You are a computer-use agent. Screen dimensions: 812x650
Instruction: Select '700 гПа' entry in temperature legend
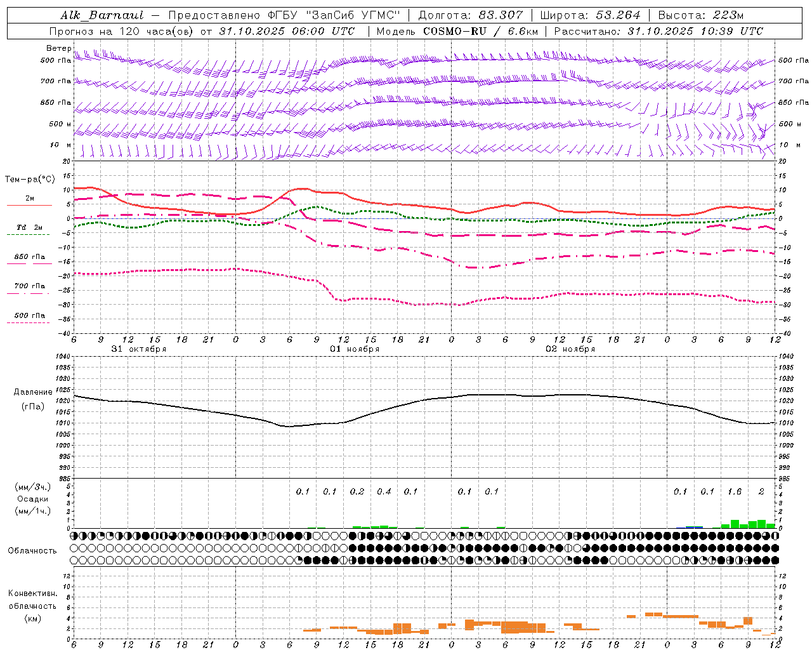[30, 286]
